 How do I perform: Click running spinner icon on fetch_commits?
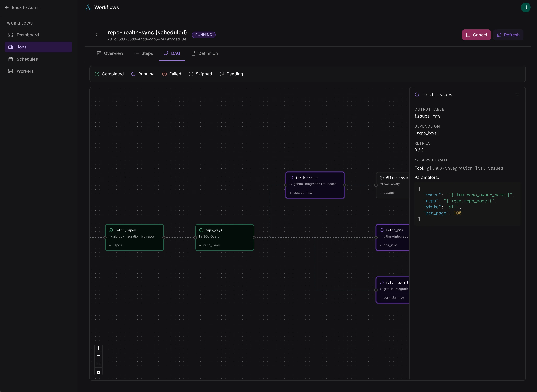[382, 283]
